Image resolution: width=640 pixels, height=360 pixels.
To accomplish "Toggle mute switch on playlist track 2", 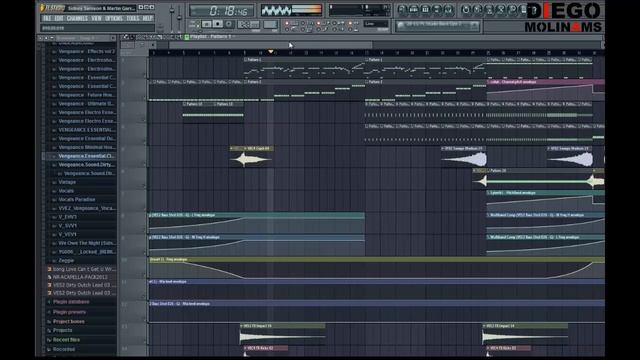I will pyautogui.click(x=144, y=97).
